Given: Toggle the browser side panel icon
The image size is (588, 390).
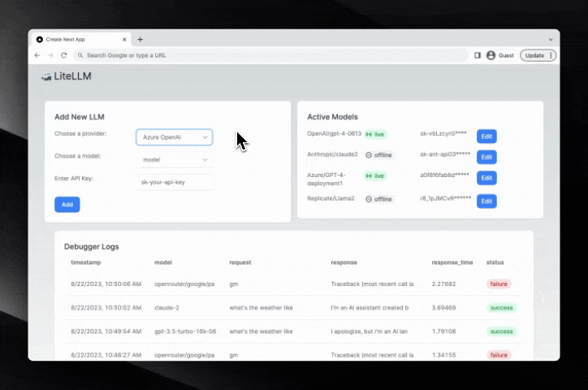Looking at the screenshot, I should pyautogui.click(x=478, y=55).
